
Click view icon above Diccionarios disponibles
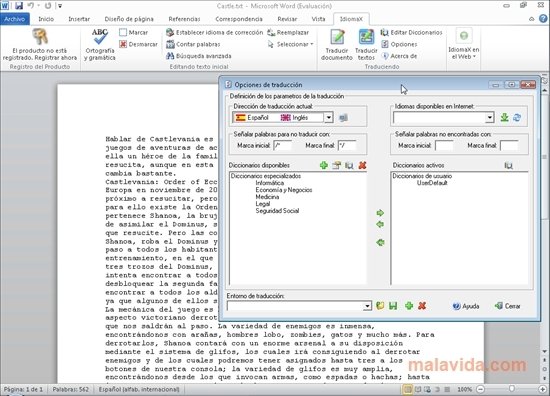coord(349,165)
